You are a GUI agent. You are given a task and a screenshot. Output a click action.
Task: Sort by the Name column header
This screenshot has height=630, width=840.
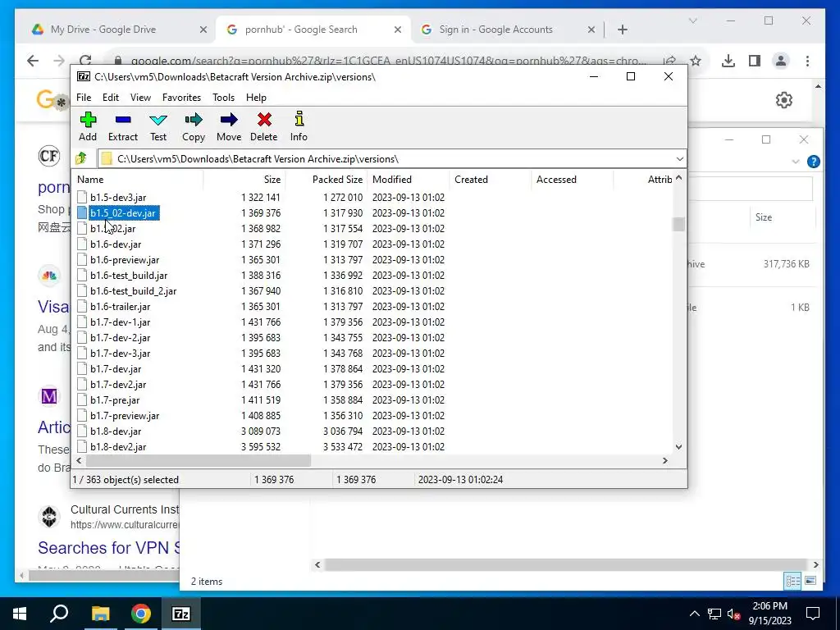coord(137,180)
